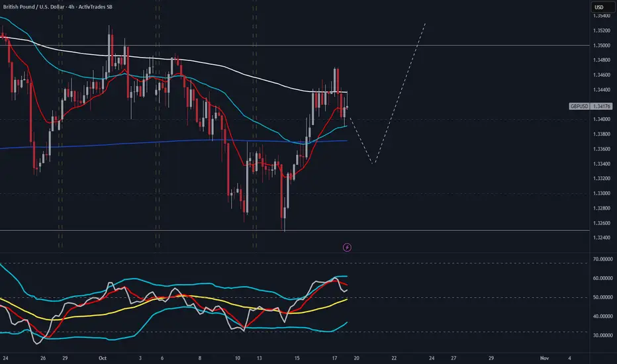Click indicator scale value 60.00000
The height and width of the screenshot is (364, 617).
pos(603,278)
